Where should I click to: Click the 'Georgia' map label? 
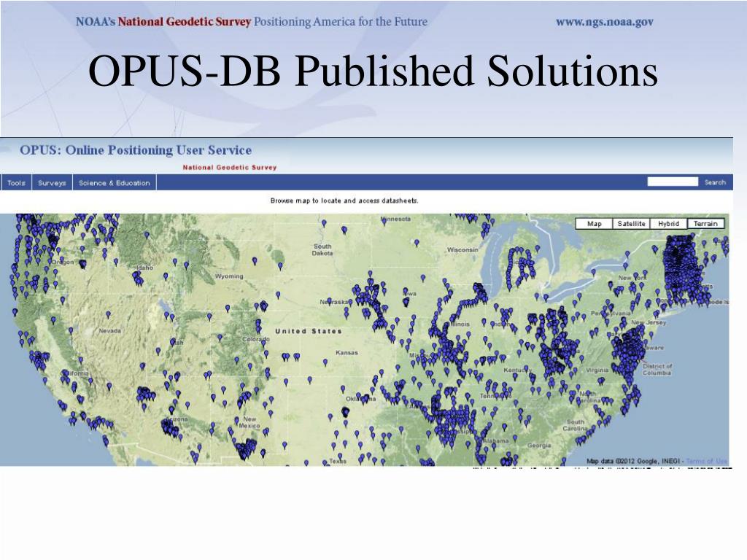point(539,446)
